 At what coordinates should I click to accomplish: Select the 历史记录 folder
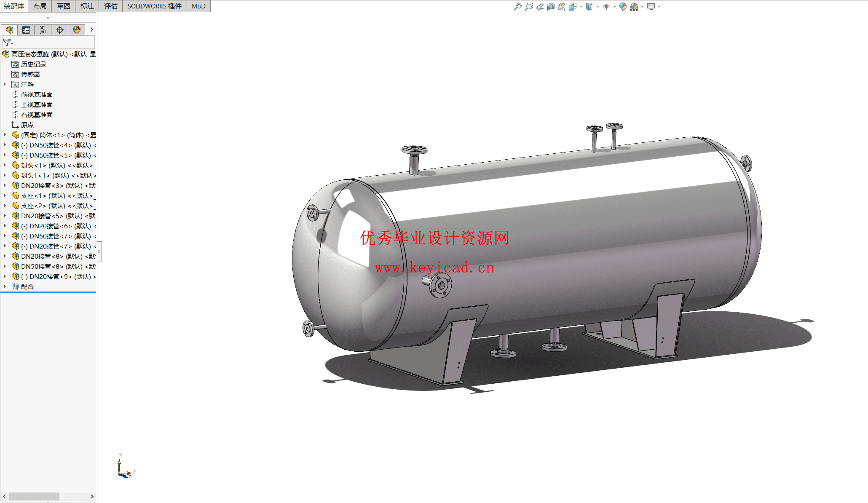pyautogui.click(x=29, y=64)
